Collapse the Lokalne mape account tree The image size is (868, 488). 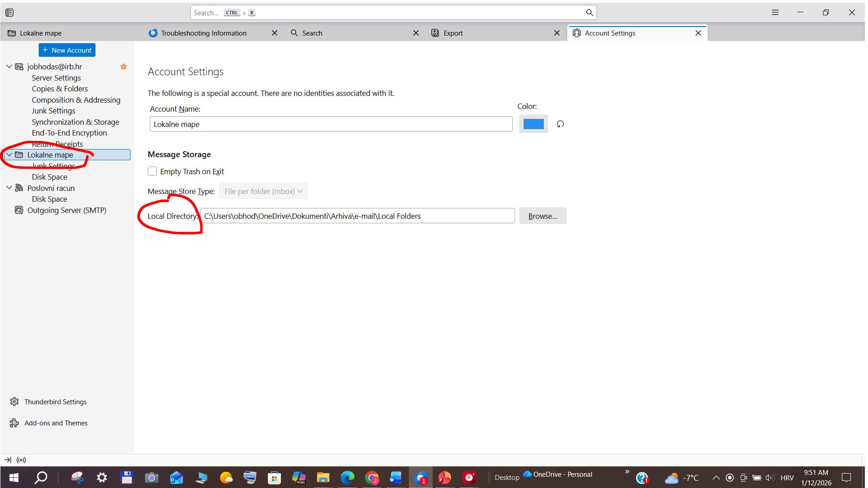pyautogui.click(x=9, y=155)
